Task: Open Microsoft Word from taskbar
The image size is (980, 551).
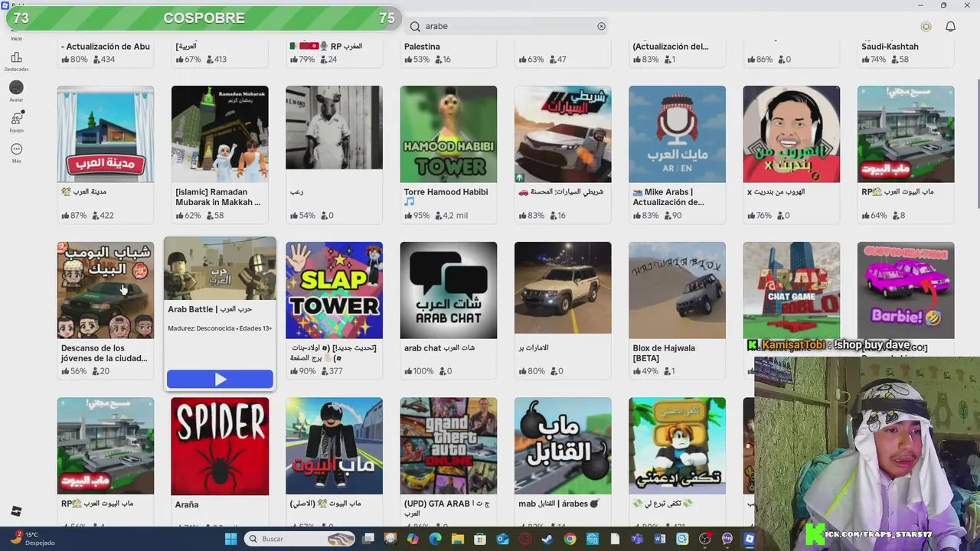Action: pyautogui.click(x=660, y=539)
